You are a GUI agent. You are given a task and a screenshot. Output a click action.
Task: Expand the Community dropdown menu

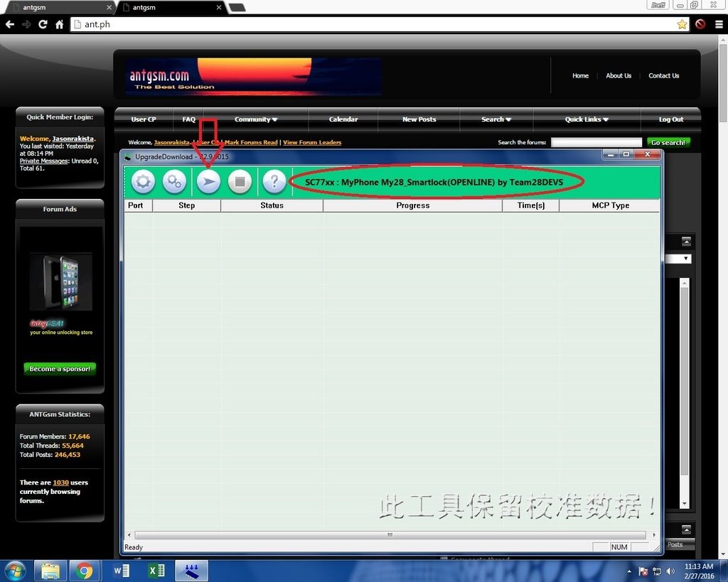pos(256,119)
